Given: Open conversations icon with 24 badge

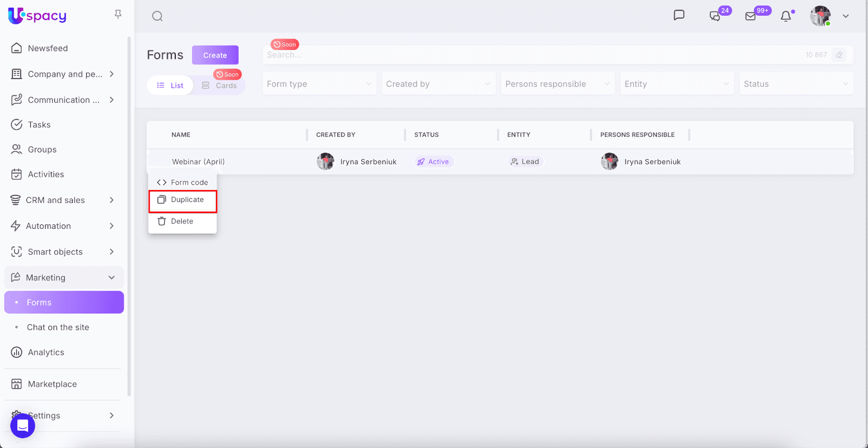Looking at the screenshot, I should (x=715, y=16).
